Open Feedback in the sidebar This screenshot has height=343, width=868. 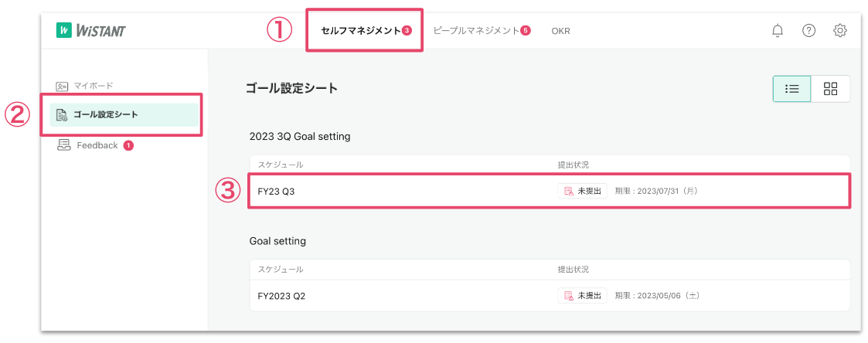coord(97,145)
